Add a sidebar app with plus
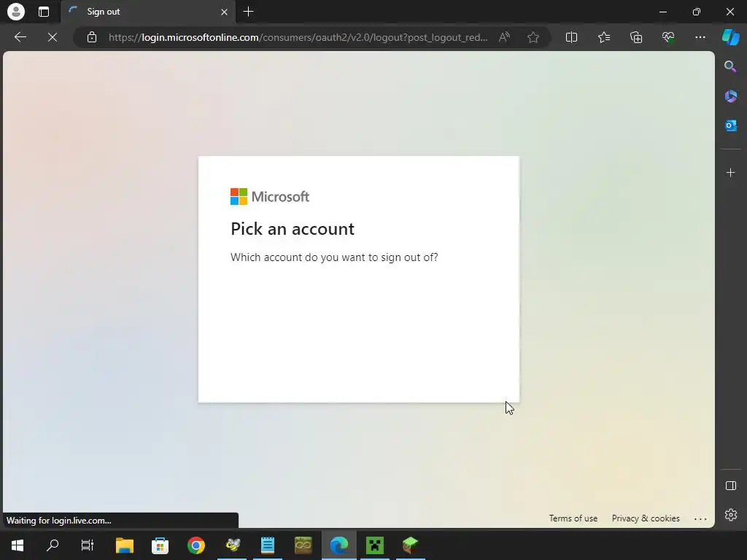The image size is (747, 560). point(730,172)
